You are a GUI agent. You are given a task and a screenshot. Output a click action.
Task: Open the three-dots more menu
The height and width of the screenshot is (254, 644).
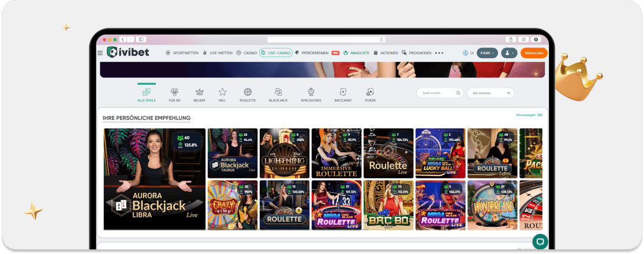(439, 53)
